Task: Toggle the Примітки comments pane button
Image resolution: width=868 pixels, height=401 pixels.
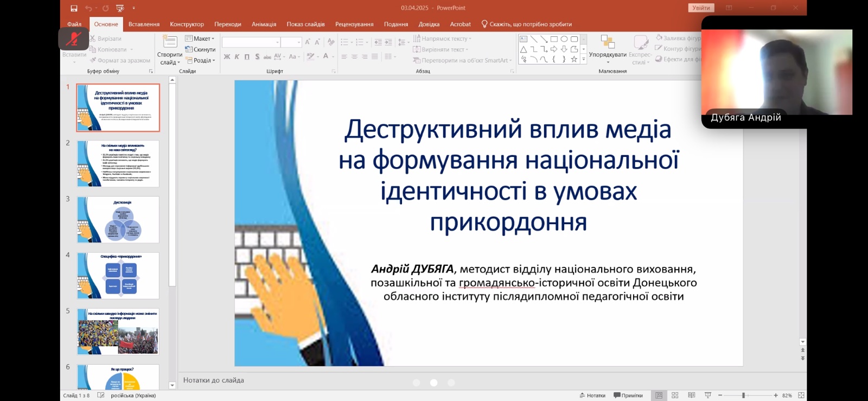Action: [628, 396]
